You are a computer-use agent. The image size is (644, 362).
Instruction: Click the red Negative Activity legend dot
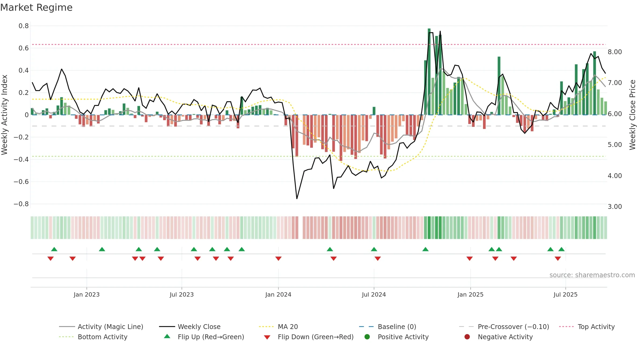467,337
